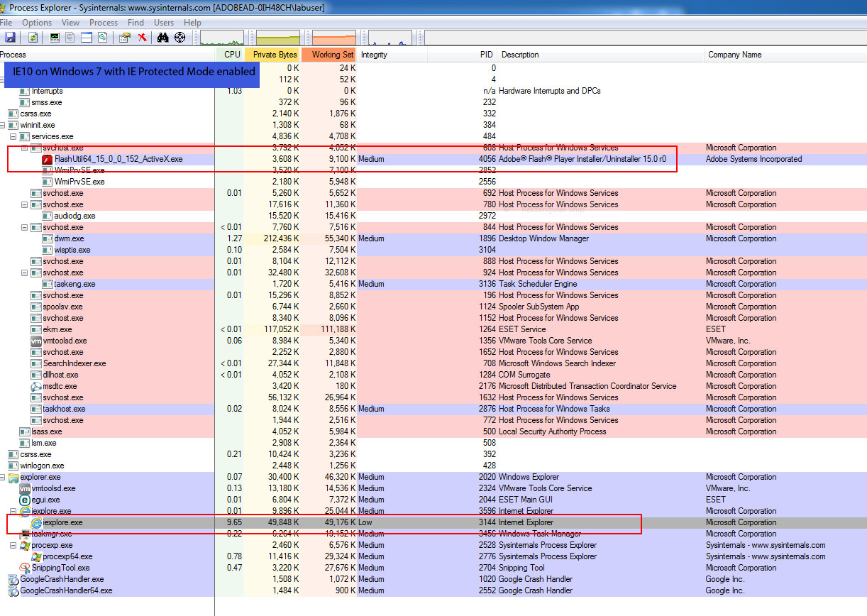Select the winlogon.exe process row
867x616 pixels.
tap(433, 466)
